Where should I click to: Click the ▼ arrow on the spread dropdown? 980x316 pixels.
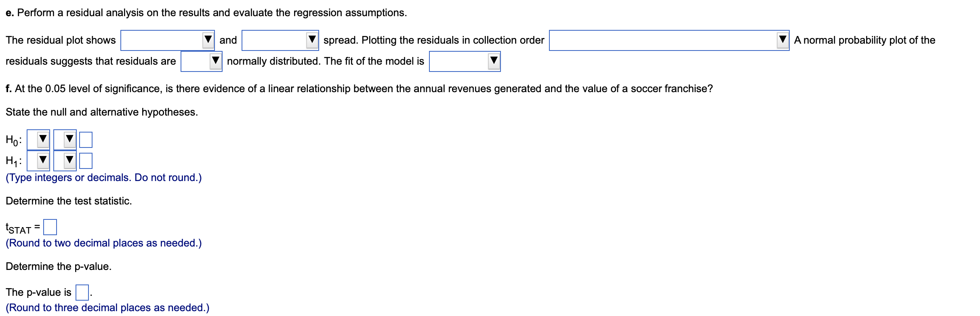pos(311,40)
